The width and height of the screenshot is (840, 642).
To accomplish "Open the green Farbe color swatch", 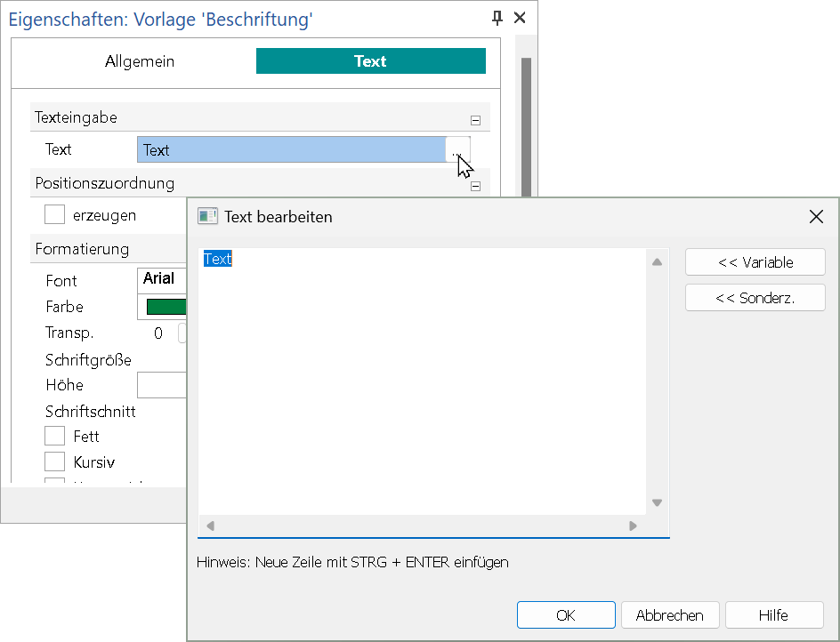I will coord(166,308).
